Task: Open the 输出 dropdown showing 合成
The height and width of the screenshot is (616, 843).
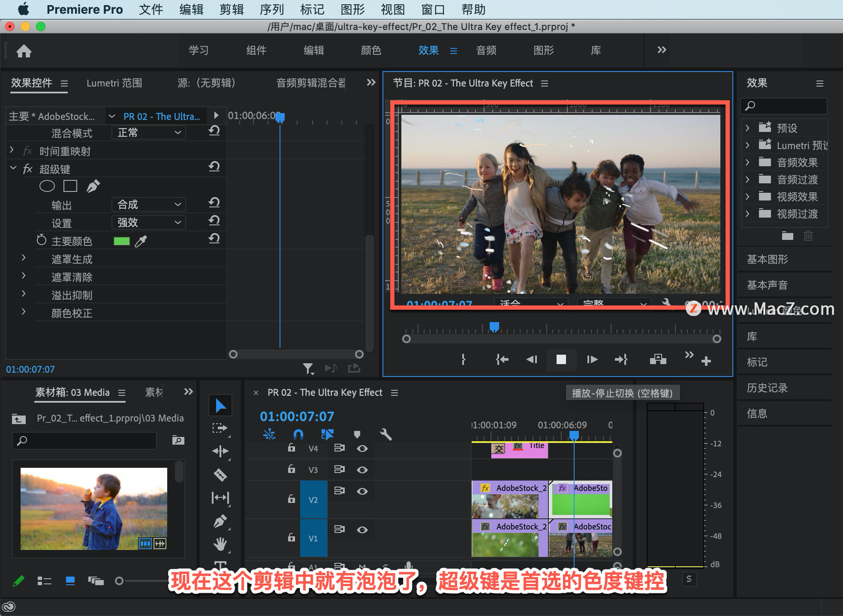Action: [148, 204]
